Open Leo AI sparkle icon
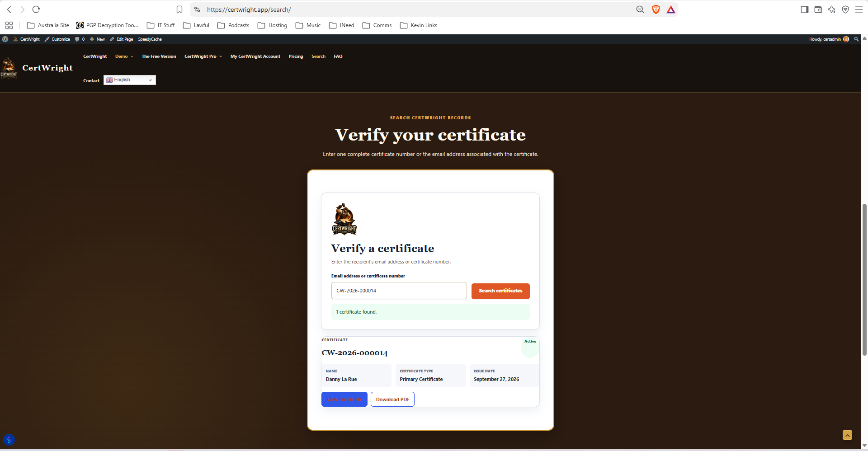868x451 pixels. [x=832, y=9]
